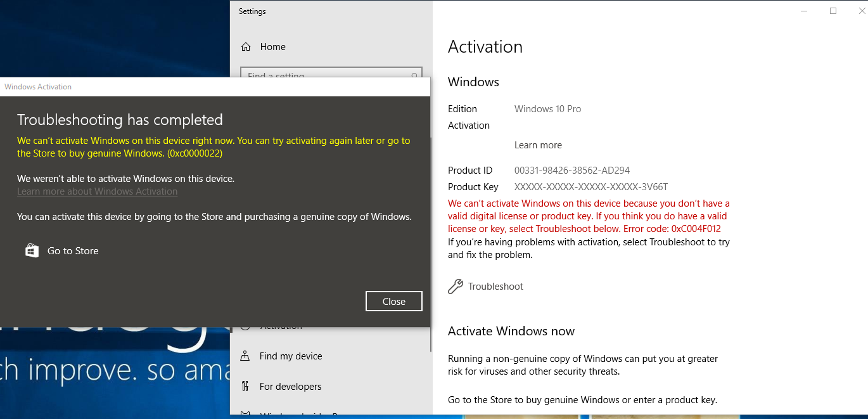
Task: Click the Windows 10 Pro edition text
Action: point(547,109)
